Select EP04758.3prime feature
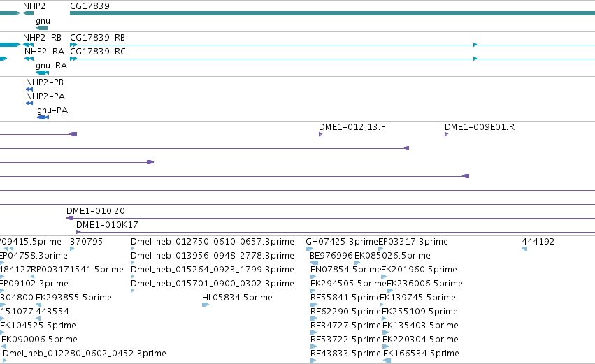Screen dimensions: 595x364 [34, 256]
